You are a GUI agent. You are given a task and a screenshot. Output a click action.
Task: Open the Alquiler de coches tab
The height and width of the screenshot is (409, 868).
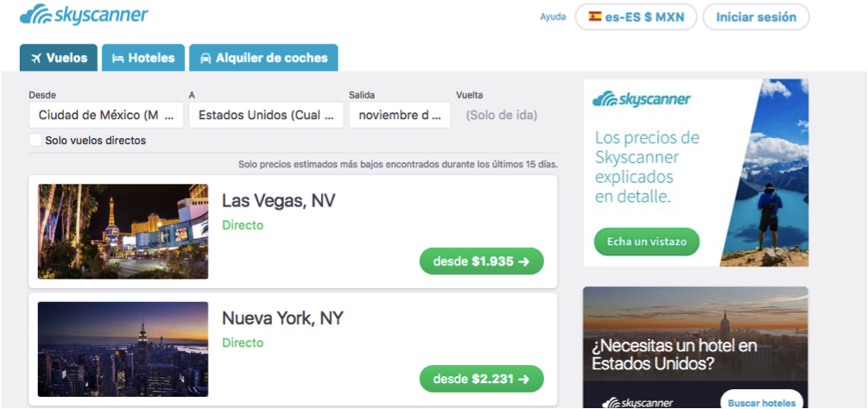point(263,58)
